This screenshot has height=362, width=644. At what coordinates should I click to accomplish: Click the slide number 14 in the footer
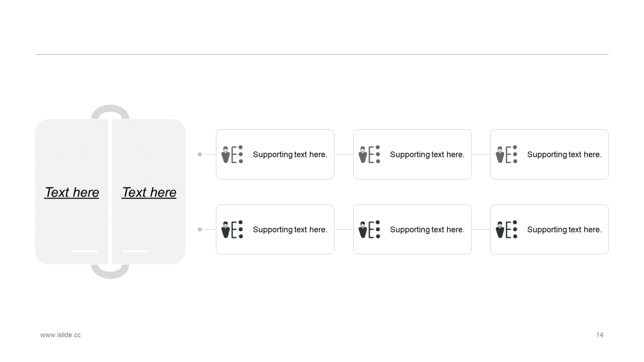(600, 335)
